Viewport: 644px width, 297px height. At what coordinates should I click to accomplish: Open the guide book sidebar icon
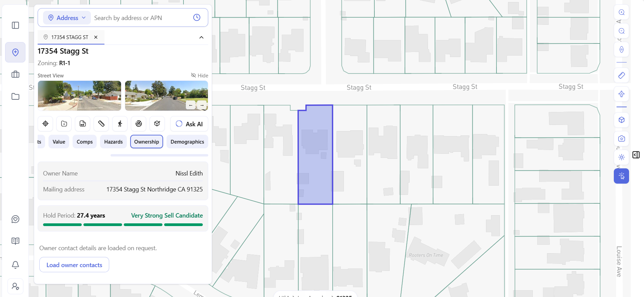click(x=15, y=241)
